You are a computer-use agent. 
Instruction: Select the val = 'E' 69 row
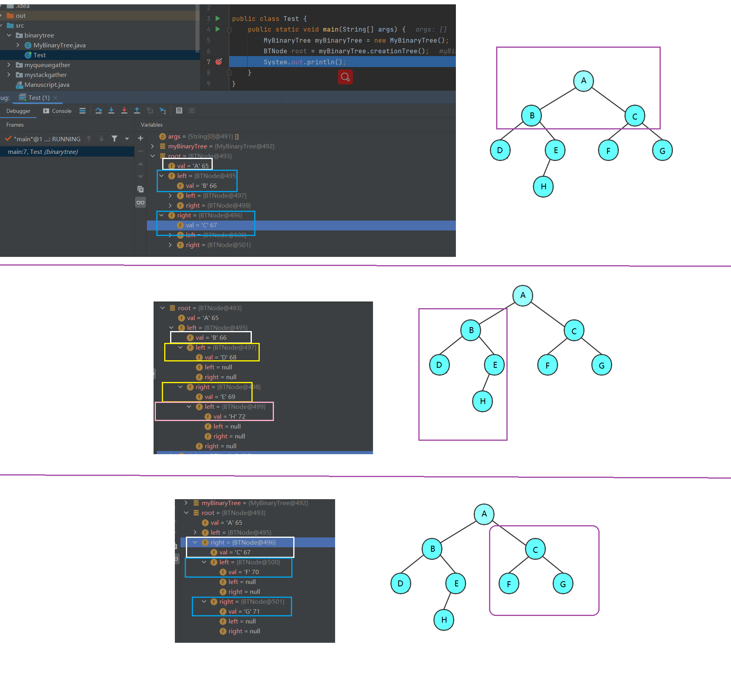(220, 397)
